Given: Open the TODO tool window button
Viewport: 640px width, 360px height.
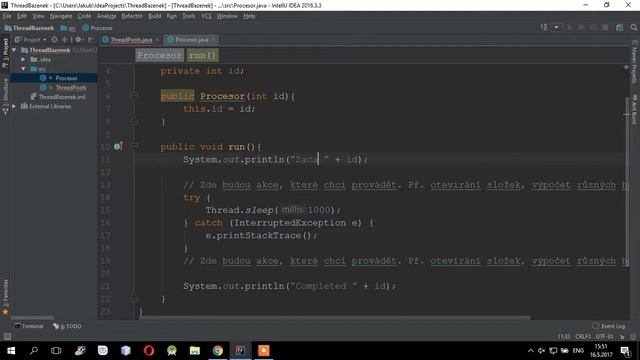Looking at the screenshot, I should [x=67, y=326].
